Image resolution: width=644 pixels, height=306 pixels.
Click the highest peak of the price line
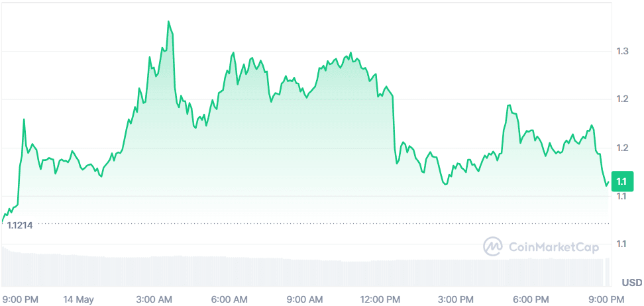click(x=169, y=22)
